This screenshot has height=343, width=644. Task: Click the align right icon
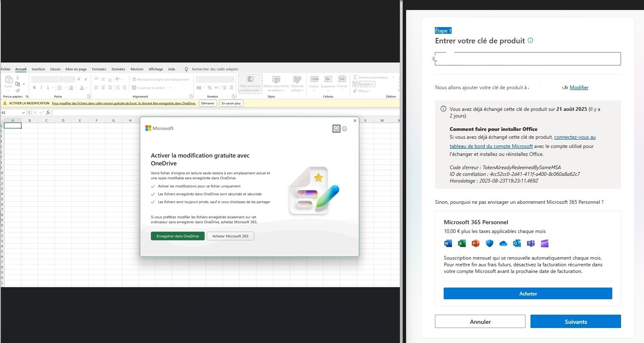110,88
